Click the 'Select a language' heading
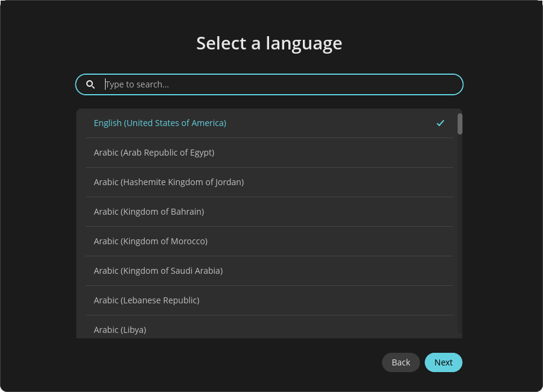This screenshot has height=392, width=543. pyautogui.click(x=269, y=43)
